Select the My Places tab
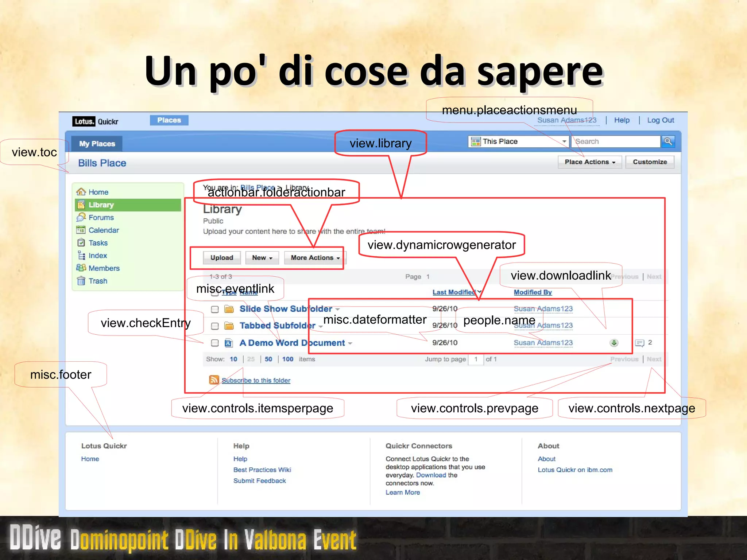The image size is (747, 560). (97, 144)
